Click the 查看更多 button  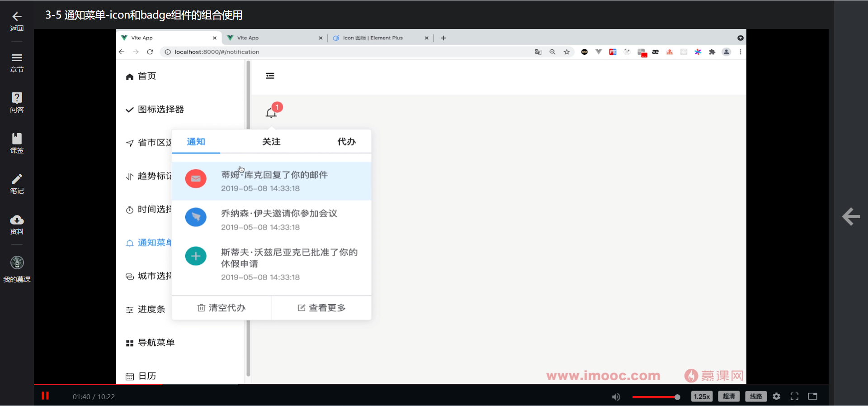[x=321, y=308]
